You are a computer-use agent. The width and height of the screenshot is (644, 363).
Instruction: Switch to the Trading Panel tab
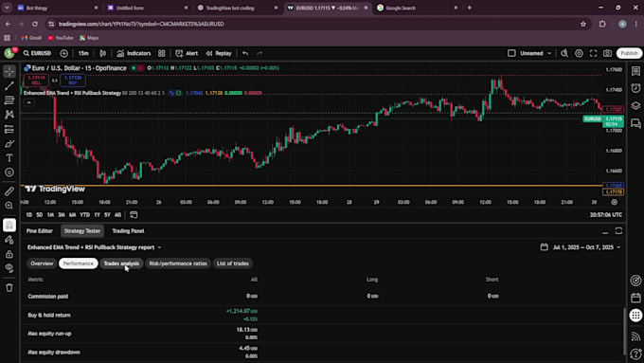tap(128, 231)
